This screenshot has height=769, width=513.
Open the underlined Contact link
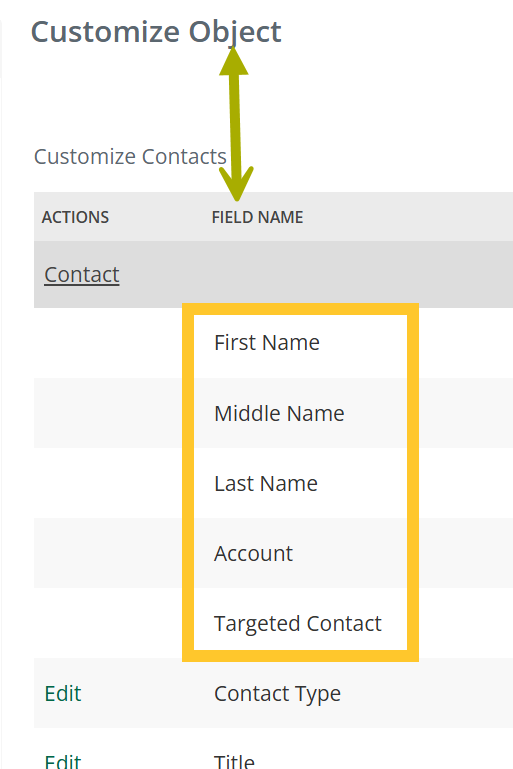[81, 275]
